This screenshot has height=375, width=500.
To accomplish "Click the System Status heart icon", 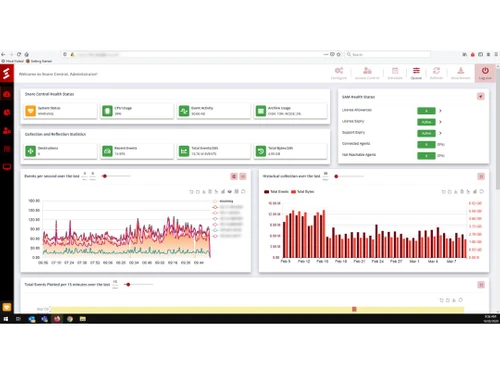I will click(30, 111).
